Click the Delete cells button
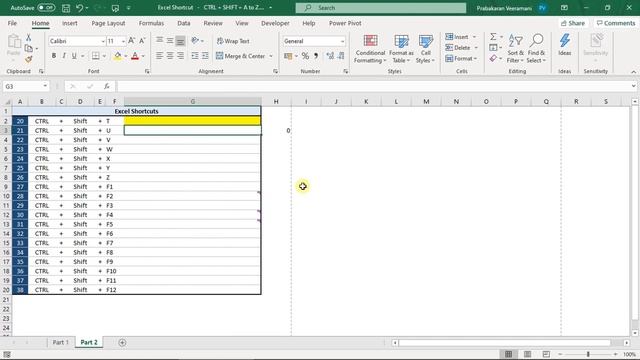 458,48
